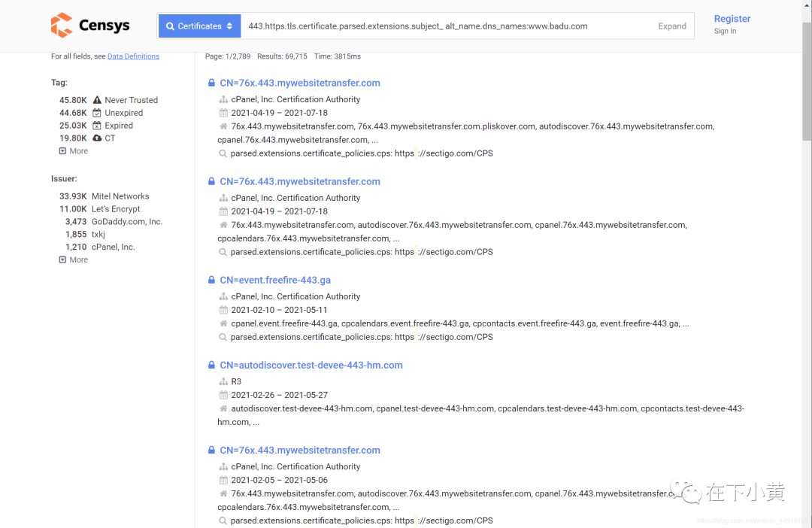
Task: Click the Never Trusted warning icon
Action: (97, 100)
